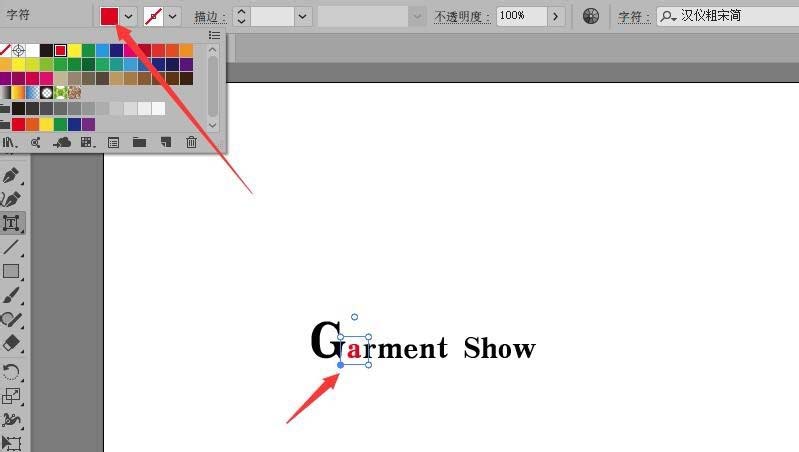Pick the None swatch with red slash
The width and height of the screenshot is (799, 452).
pyautogui.click(x=5, y=50)
